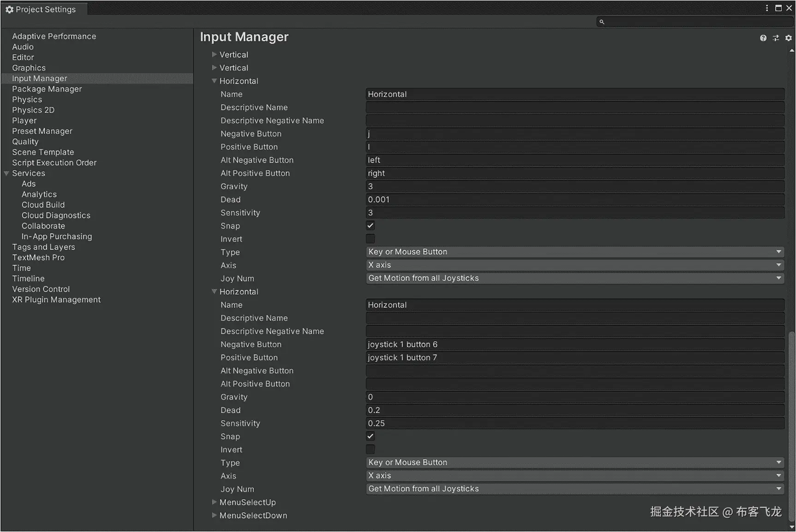
Task: Collapse the Services category in sidebar
Action: (6, 173)
